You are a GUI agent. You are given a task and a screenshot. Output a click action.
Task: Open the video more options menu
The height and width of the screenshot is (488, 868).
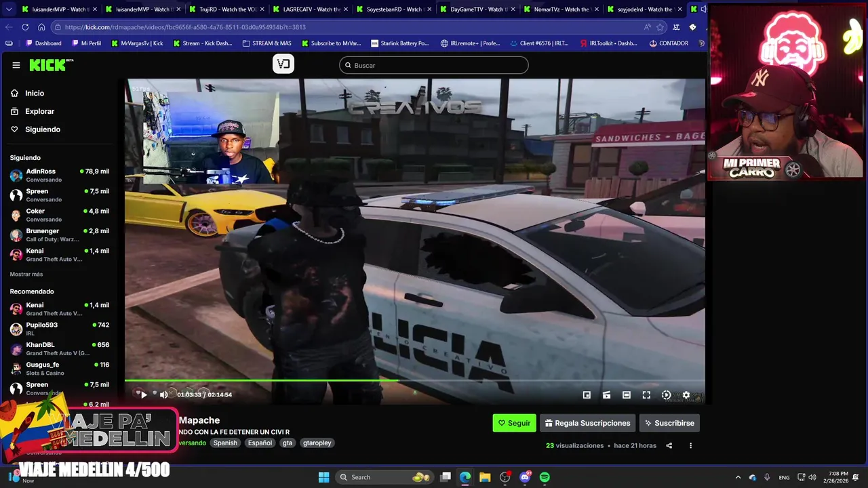pyautogui.click(x=690, y=445)
